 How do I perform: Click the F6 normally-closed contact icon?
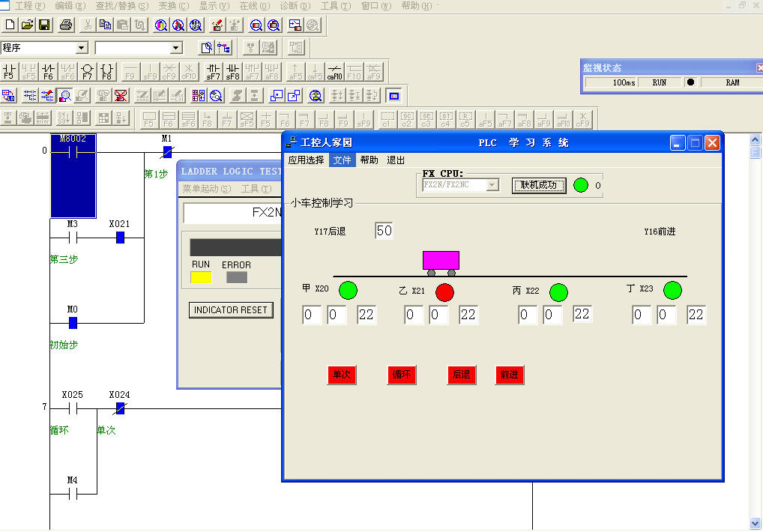(x=48, y=71)
